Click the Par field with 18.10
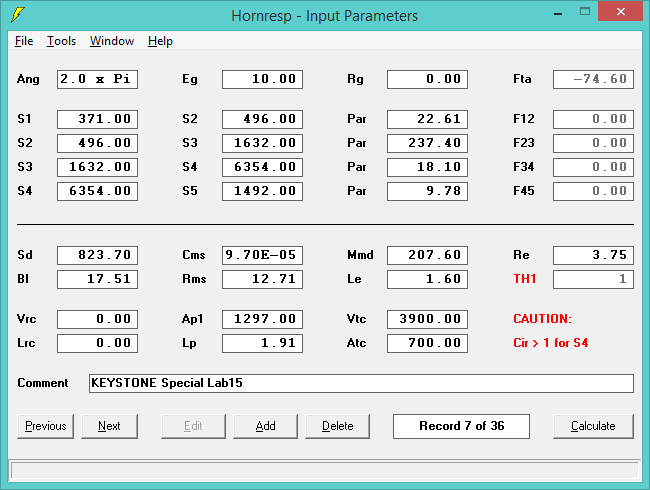Screen dimensions: 650x490 pyautogui.click(x=427, y=167)
